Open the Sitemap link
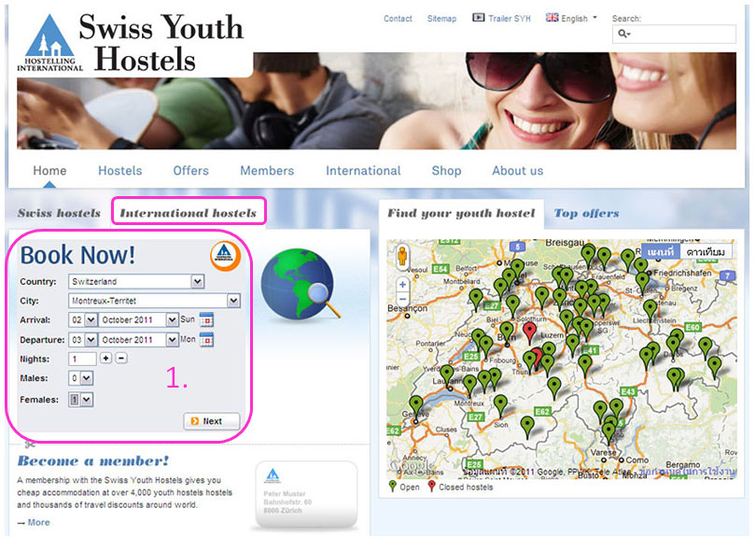The image size is (756, 551). pos(441,19)
